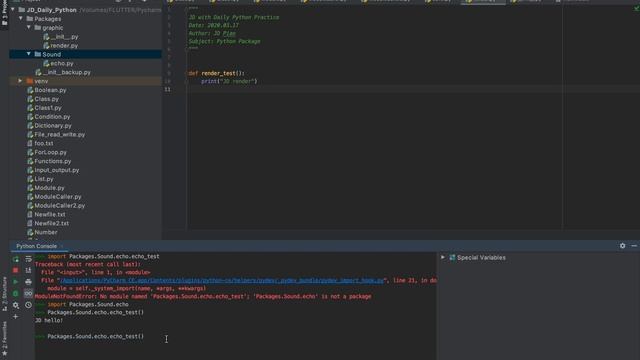Execute the current console statement
The width and height of the screenshot is (640, 360).
click(x=16, y=282)
